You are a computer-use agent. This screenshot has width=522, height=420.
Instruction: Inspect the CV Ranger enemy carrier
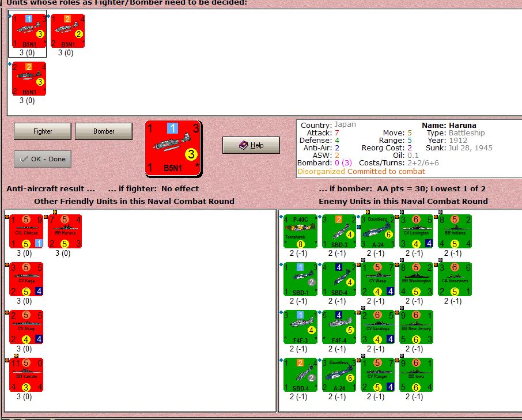coord(377,374)
